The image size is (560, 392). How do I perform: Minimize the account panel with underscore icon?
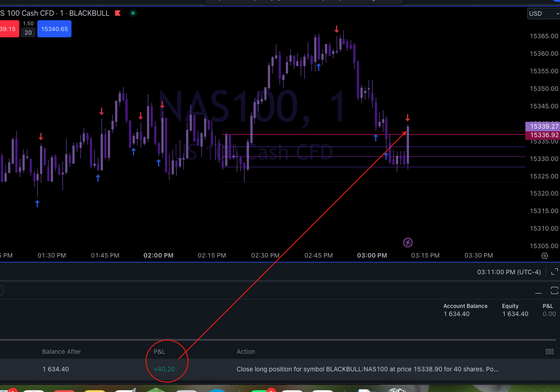(538, 292)
